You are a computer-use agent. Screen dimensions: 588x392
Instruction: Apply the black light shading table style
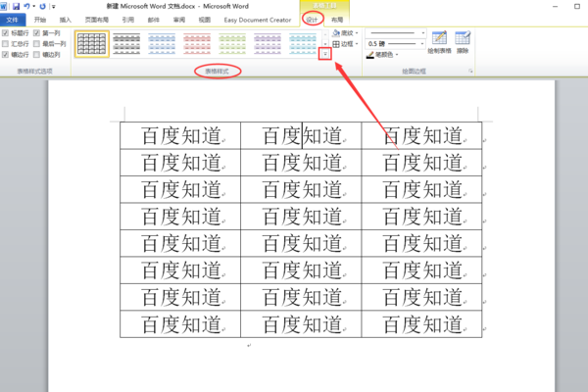126,44
